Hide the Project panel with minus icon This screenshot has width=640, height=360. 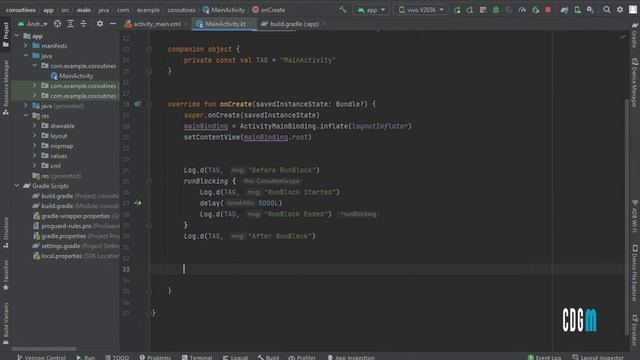pos(113,24)
